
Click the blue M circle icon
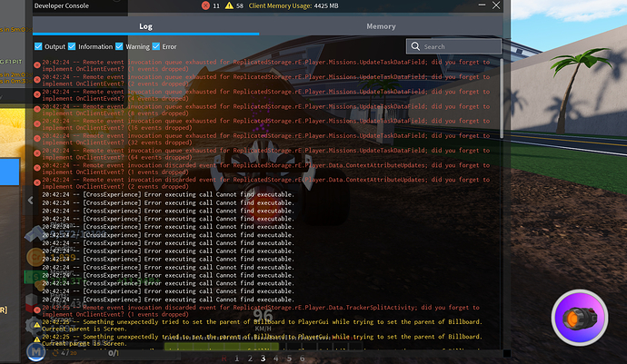point(35,349)
